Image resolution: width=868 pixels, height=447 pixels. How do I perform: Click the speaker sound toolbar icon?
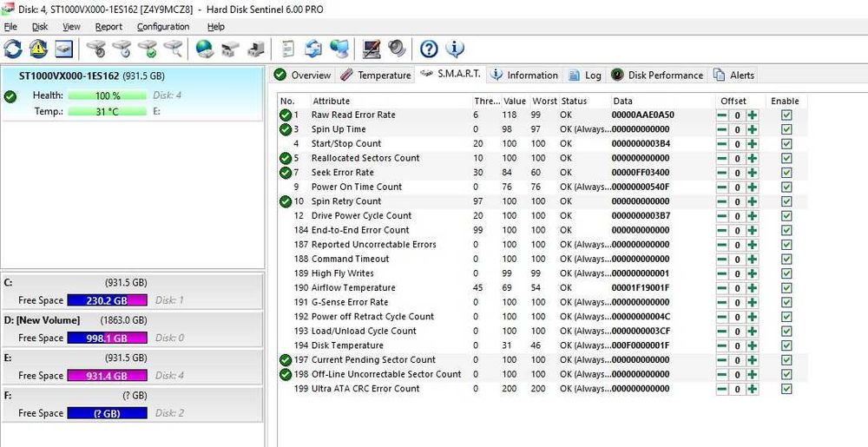pyautogui.click(x=397, y=49)
